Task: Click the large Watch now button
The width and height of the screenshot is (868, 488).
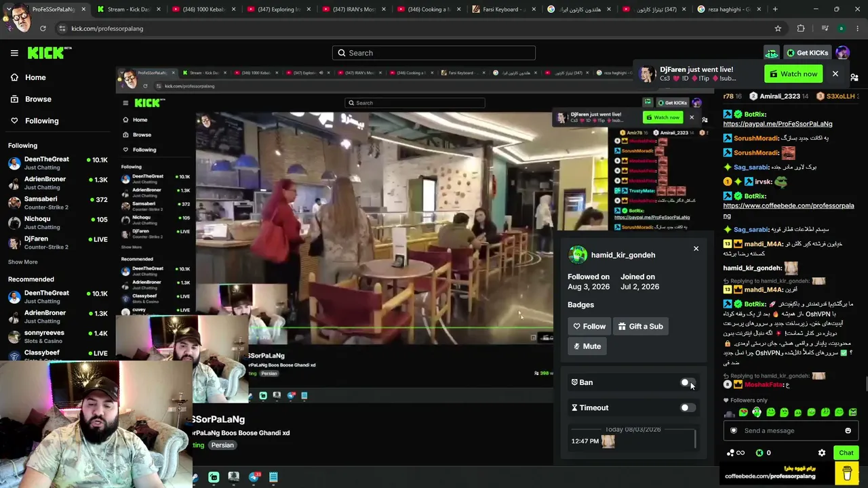Action: coord(793,74)
